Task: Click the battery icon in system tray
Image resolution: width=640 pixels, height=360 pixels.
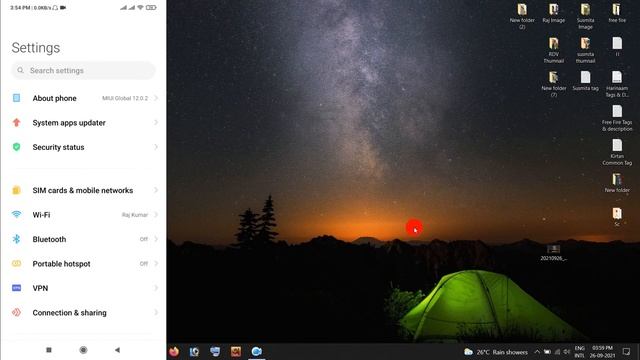Action: click(x=547, y=352)
